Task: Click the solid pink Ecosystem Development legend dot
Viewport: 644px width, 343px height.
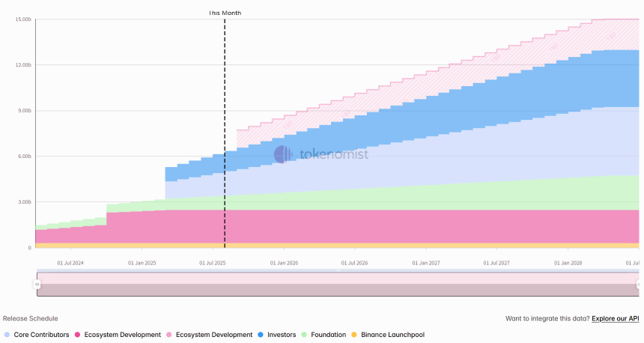Action: pyautogui.click(x=78, y=335)
